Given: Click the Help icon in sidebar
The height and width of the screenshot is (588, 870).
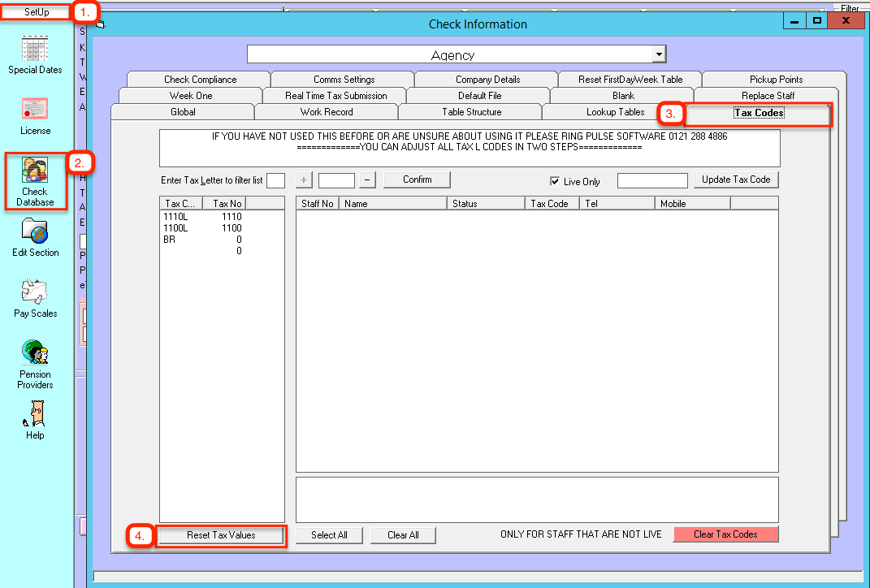Looking at the screenshot, I should [35, 414].
